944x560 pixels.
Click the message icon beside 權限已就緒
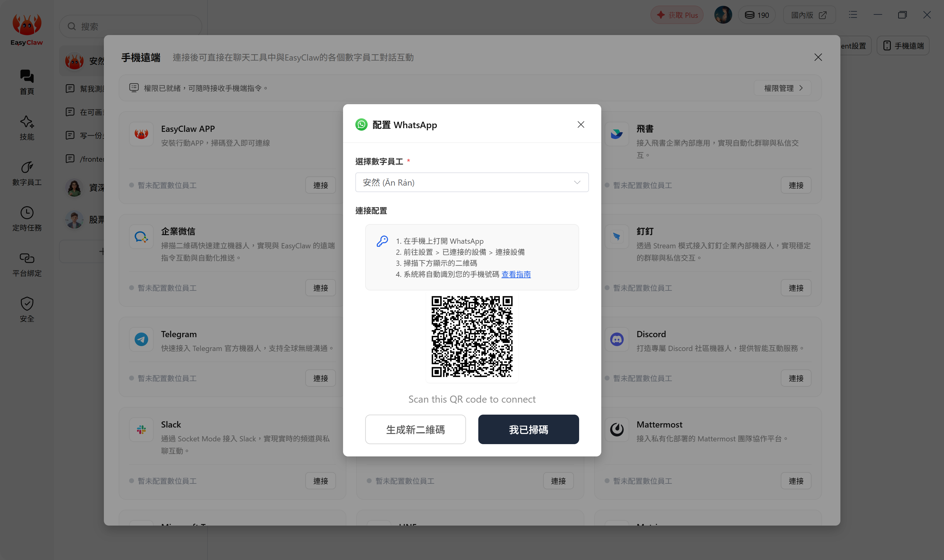tap(134, 88)
